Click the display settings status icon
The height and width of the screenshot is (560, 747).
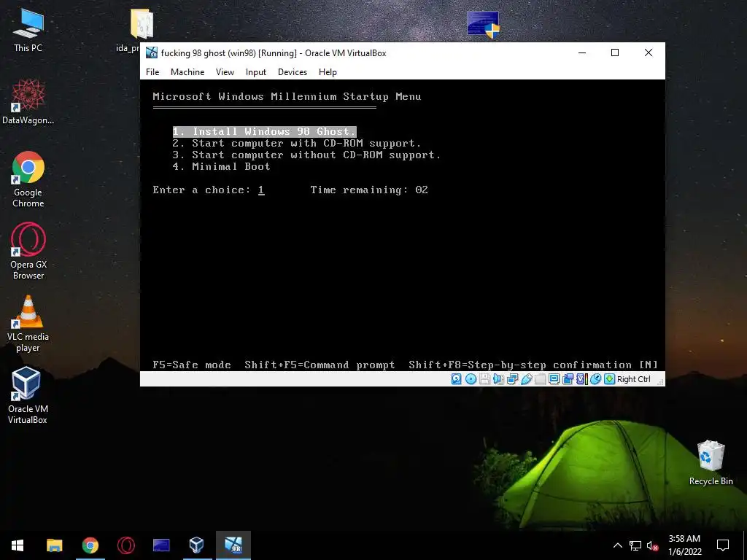coord(554,379)
